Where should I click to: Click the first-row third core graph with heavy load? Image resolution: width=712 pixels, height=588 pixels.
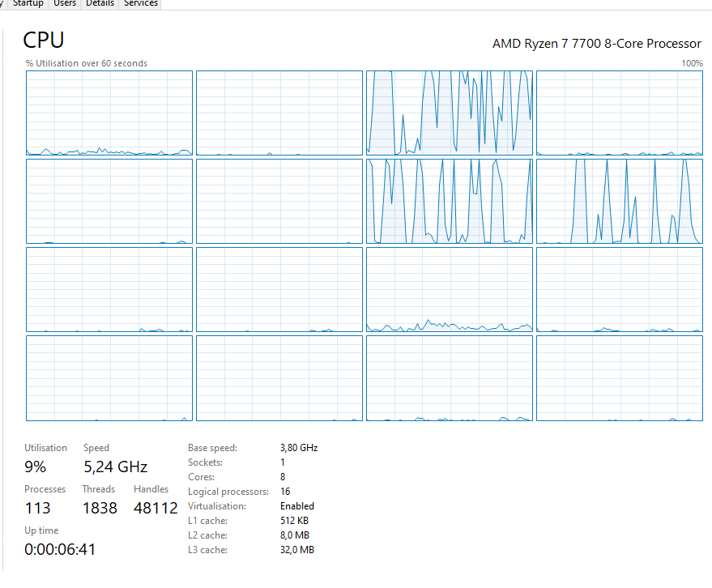tap(449, 113)
